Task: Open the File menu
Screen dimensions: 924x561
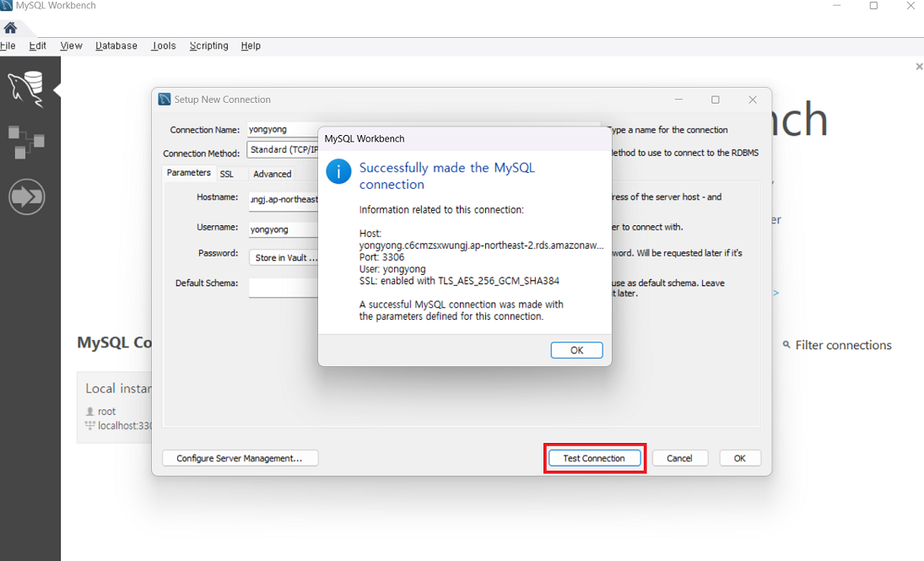Action: pyautogui.click(x=8, y=46)
